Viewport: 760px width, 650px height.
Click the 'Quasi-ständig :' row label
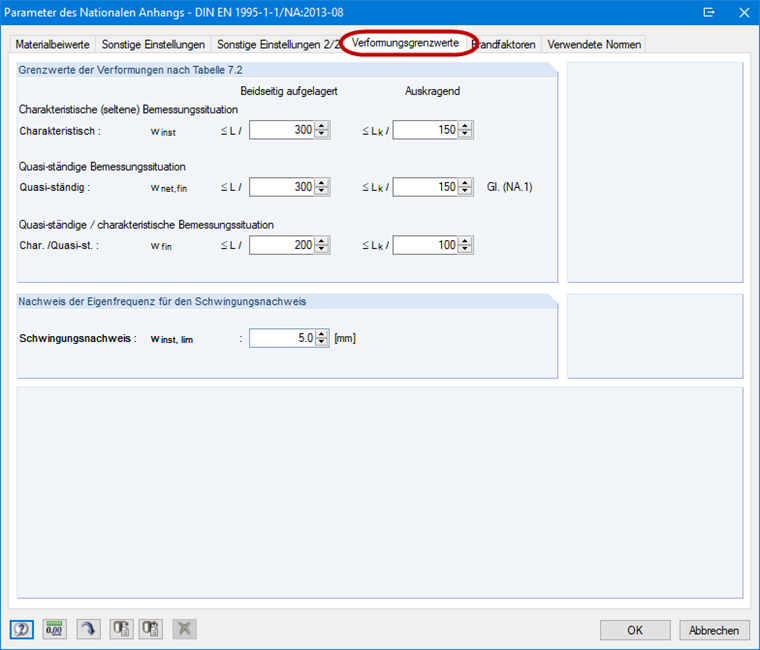[55, 187]
